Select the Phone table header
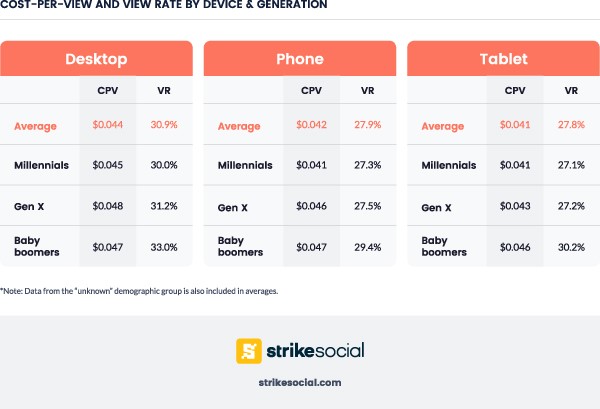 coord(300,59)
